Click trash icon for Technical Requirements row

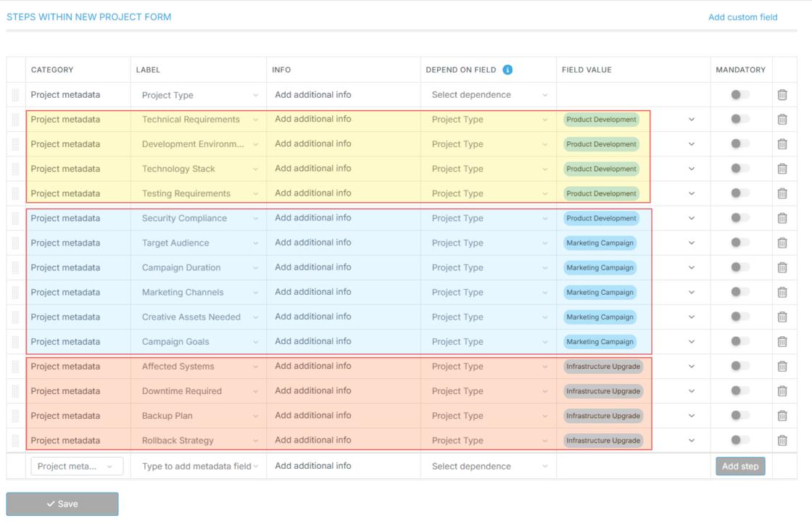[782, 120]
